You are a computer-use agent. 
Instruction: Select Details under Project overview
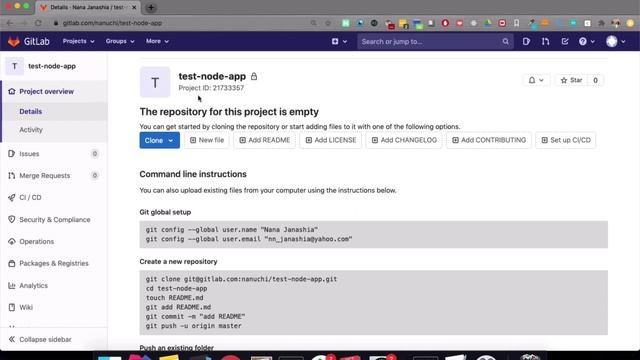[x=31, y=111]
